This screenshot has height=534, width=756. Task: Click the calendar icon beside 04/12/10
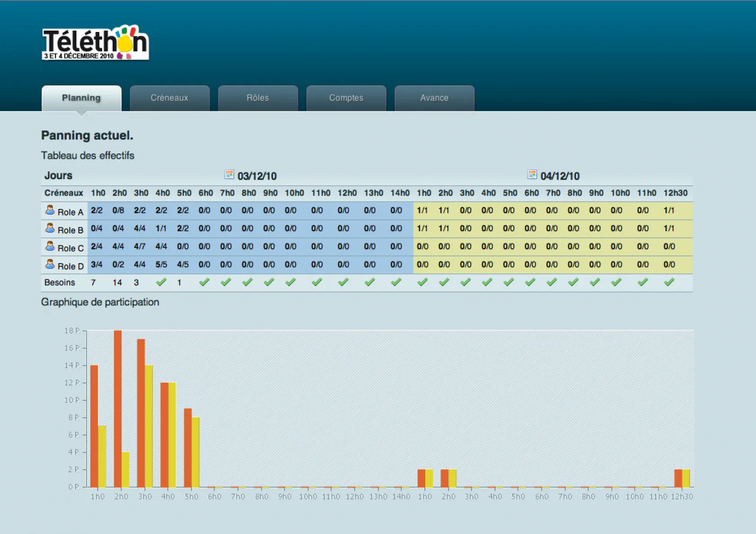click(532, 175)
